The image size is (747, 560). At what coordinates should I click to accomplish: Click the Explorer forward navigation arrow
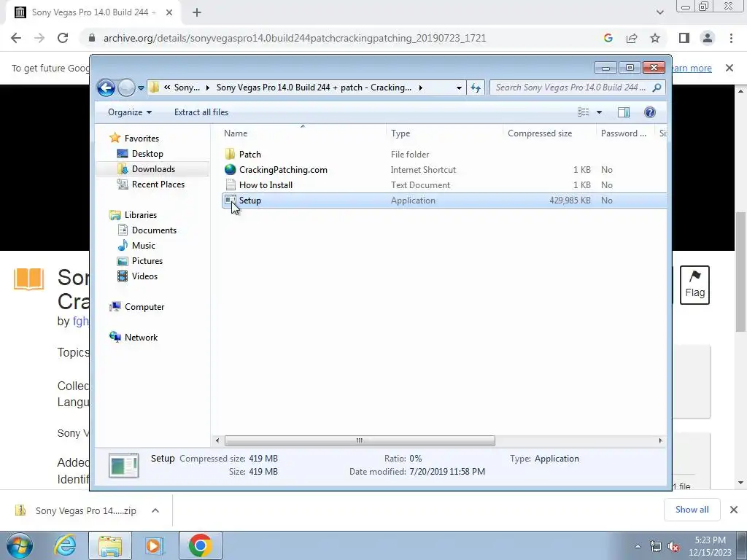126,87
